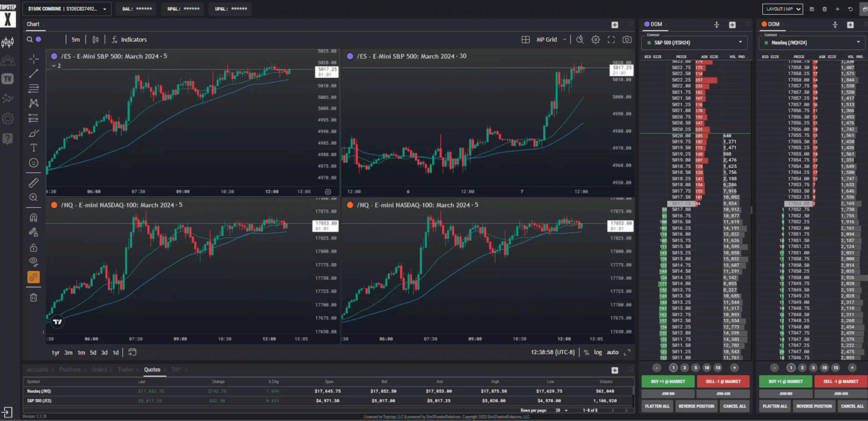Switch to the Chart tab
The height and width of the screenshot is (421, 868).
[33, 24]
